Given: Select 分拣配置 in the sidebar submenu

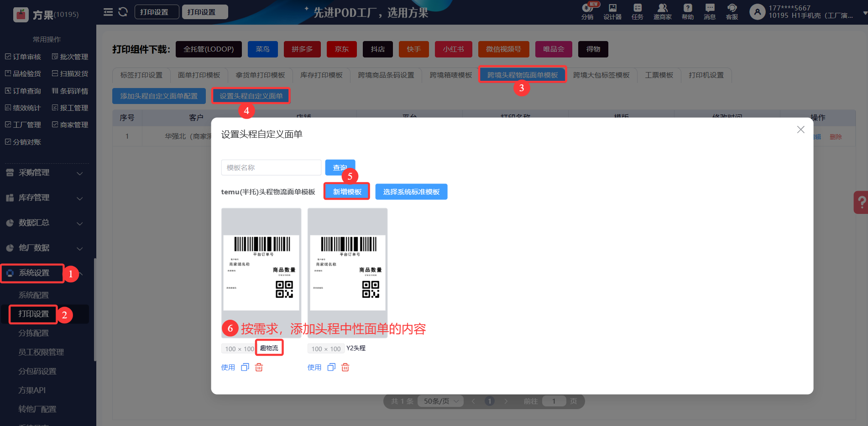Looking at the screenshot, I should coord(33,333).
